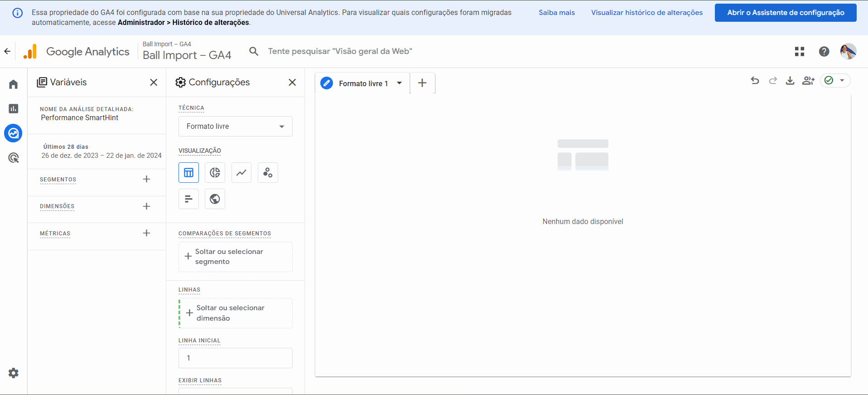Change the date range Últimos 28 dias
Viewport: 868px width, 395px height.
[x=101, y=151]
